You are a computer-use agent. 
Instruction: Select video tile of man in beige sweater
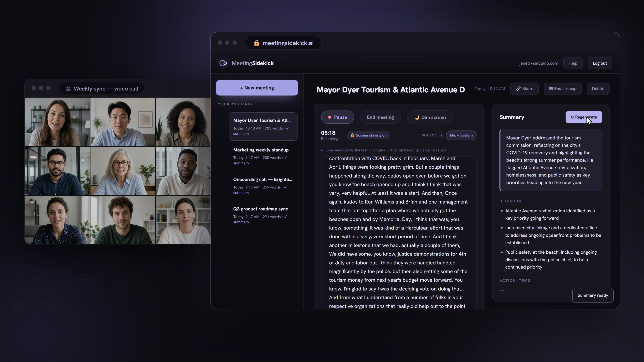[x=183, y=171]
